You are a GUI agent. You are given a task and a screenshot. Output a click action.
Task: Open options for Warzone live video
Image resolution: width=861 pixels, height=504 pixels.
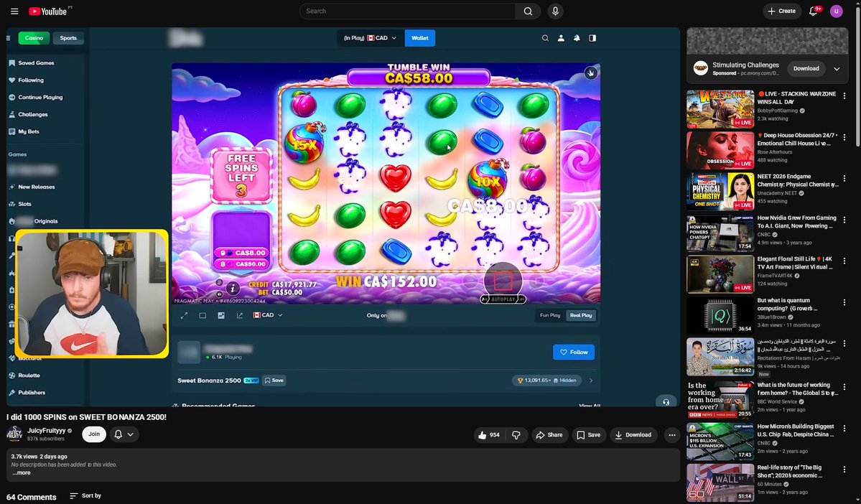pos(844,96)
